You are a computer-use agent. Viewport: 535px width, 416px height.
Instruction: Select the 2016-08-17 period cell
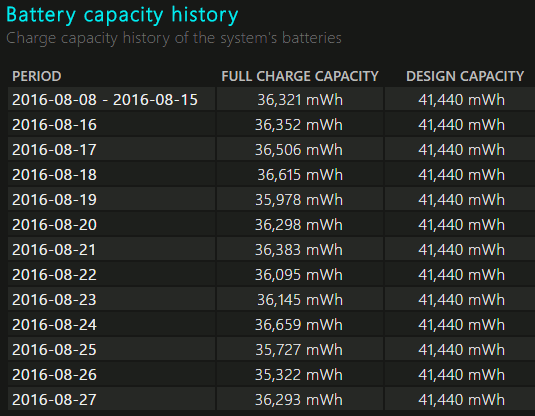click(x=112, y=149)
